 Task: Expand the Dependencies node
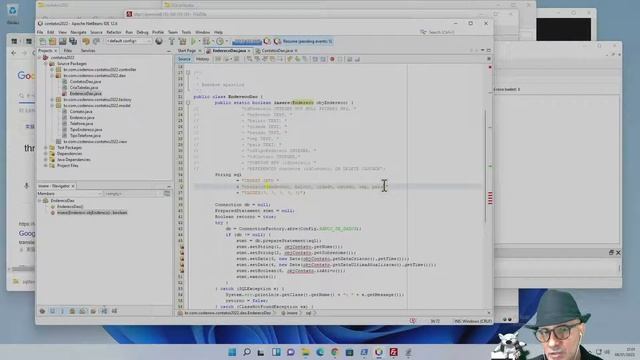point(46,154)
